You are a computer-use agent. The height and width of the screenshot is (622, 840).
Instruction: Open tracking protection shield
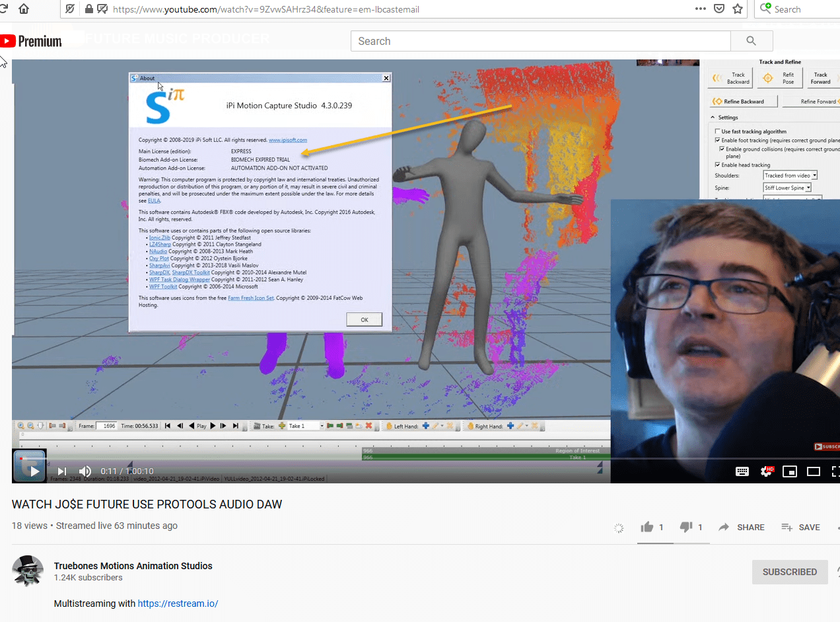[69, 9]
